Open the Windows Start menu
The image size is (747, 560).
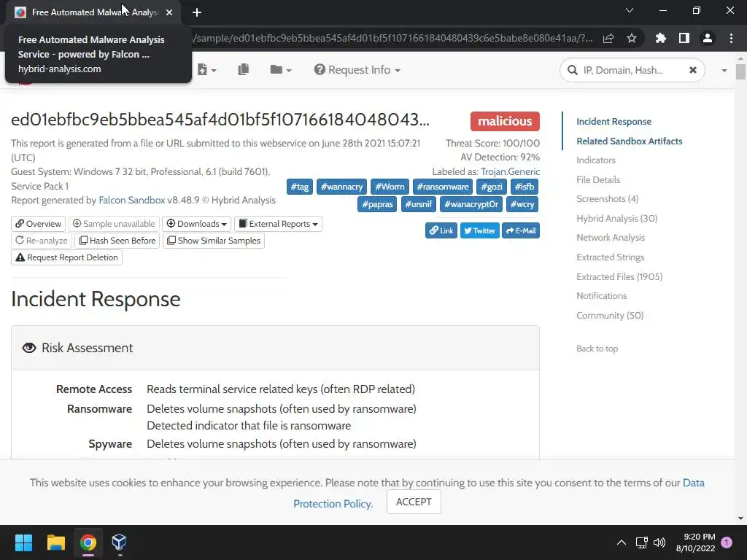point(23,542)
